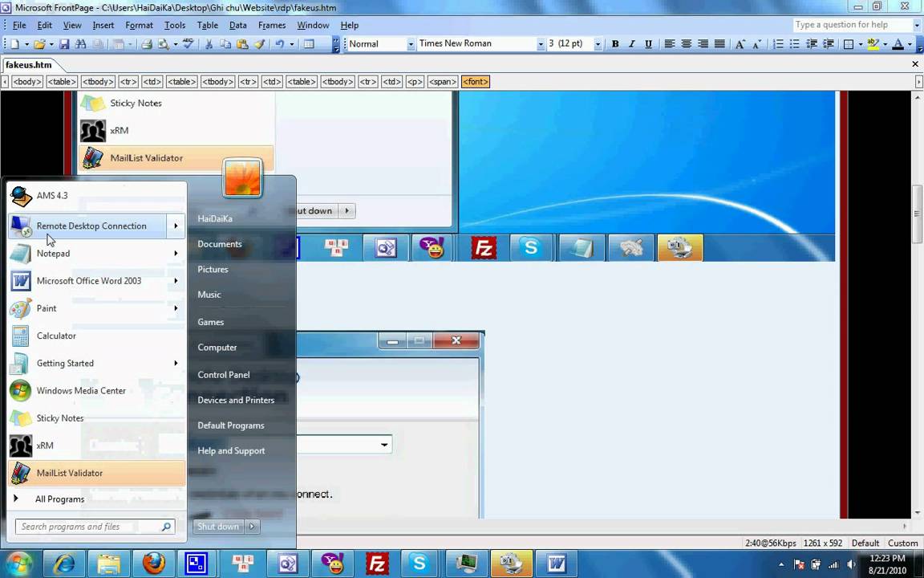Open the Highlight color dropdown arrow

point(885,45)
